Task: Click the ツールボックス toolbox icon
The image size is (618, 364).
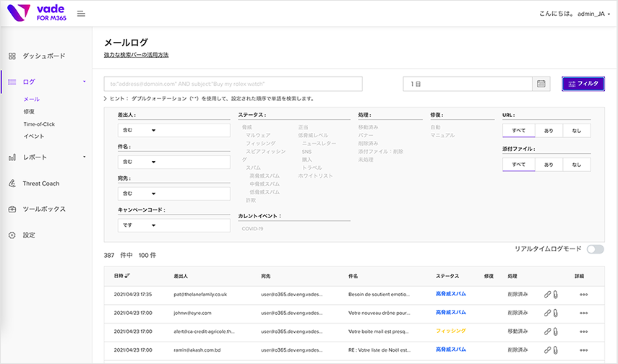Action: [12, 209]
